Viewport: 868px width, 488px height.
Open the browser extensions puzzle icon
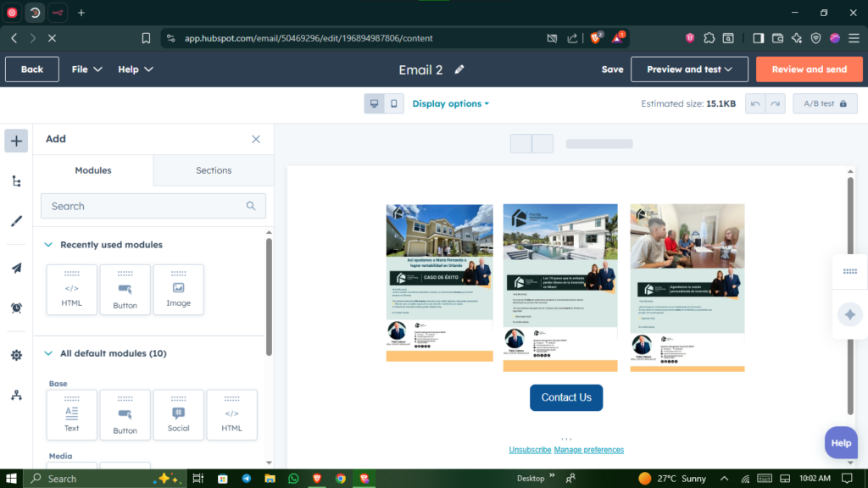(x=709, y=38)
